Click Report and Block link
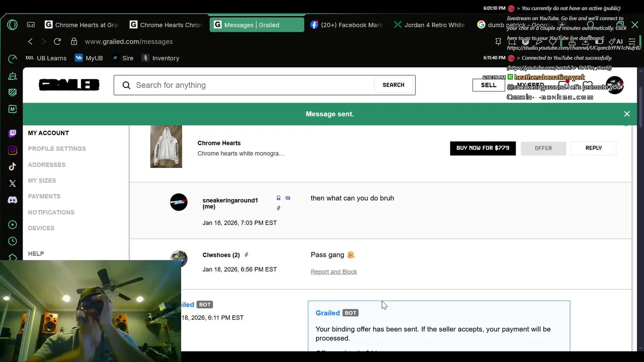This screenshot has height=362, width=644. point(334,272)
